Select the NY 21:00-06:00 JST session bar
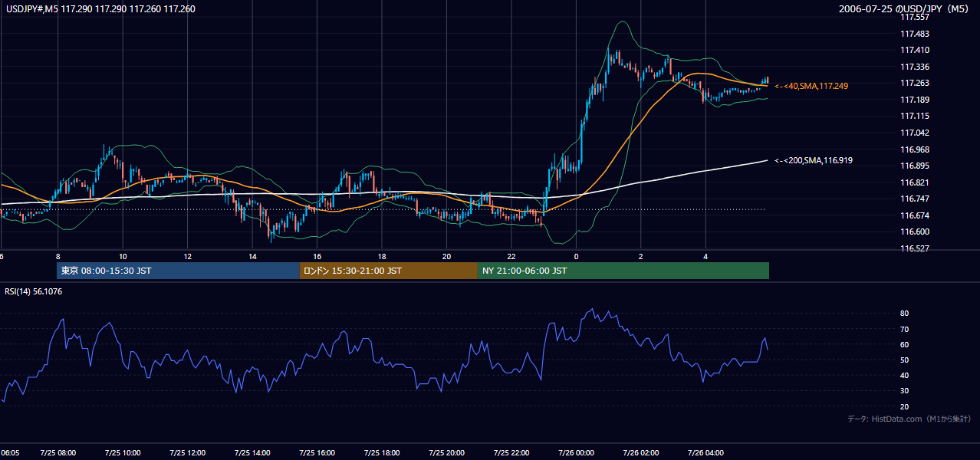This screenshot has height=460, width=980. coord(623,271)
